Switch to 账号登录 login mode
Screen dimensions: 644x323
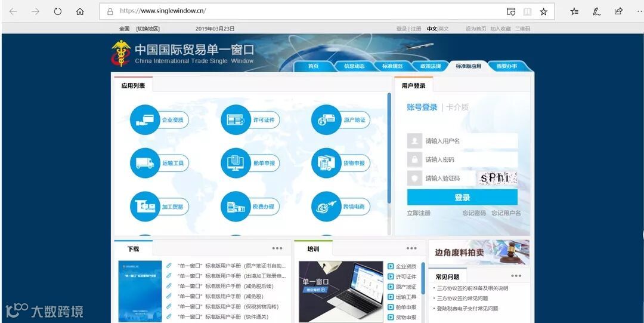(x=422, y=107)
